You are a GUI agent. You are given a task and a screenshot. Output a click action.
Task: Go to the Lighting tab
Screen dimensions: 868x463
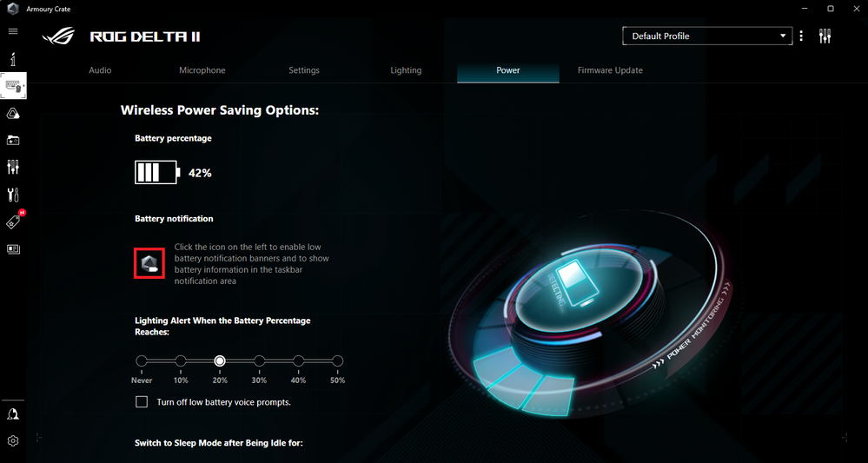406,71
